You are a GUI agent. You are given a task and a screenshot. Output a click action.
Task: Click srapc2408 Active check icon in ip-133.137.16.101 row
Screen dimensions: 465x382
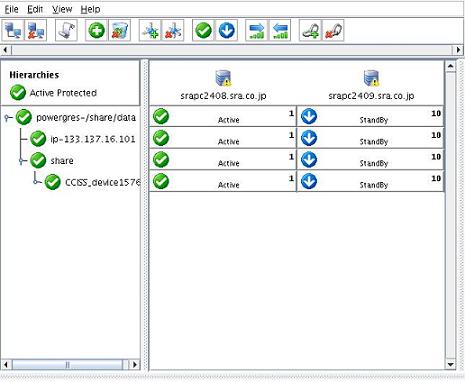[x=161, y=138]
